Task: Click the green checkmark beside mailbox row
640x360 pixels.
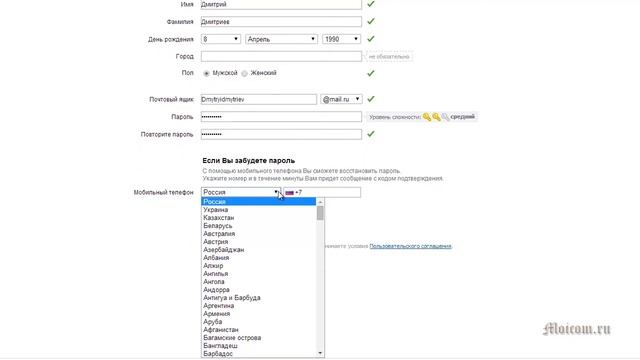Action: pos(371,99)
